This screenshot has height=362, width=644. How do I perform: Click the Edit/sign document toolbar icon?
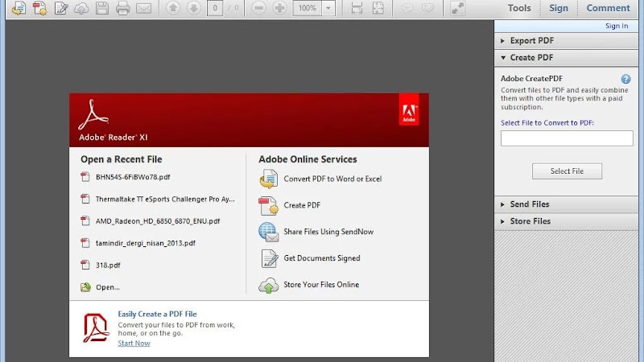coord(61,8)
